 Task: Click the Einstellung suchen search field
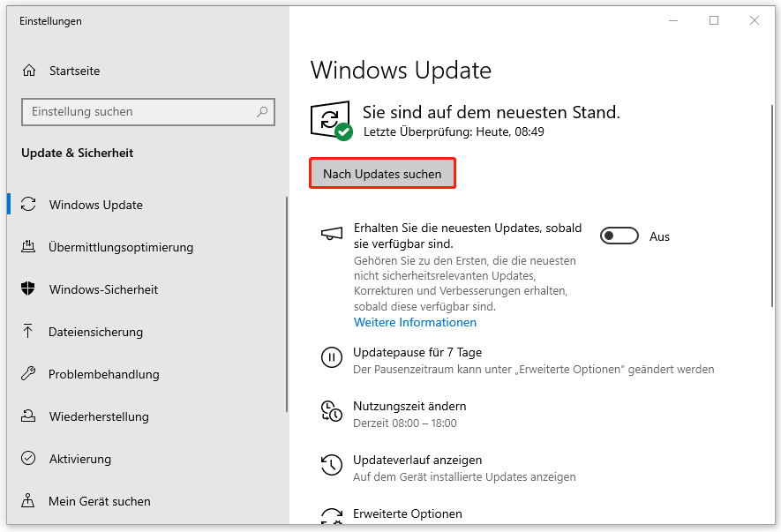click(x=148, y=111)
